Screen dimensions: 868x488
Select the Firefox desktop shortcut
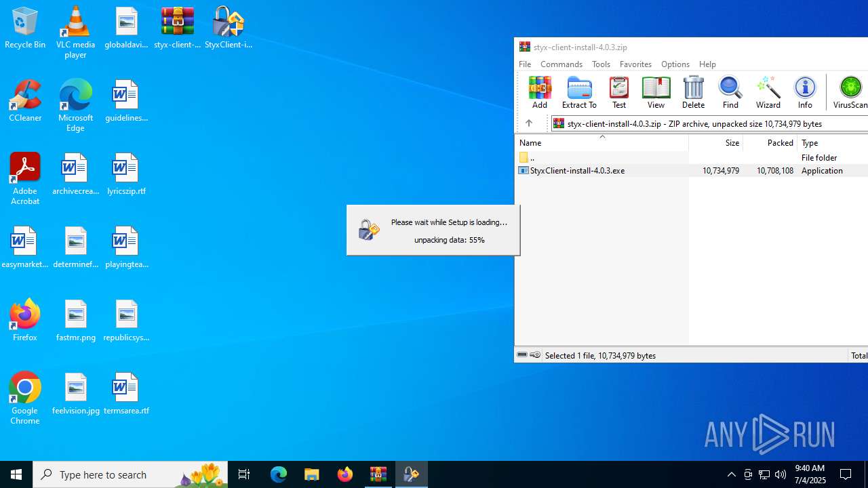(x=25, y=321)
